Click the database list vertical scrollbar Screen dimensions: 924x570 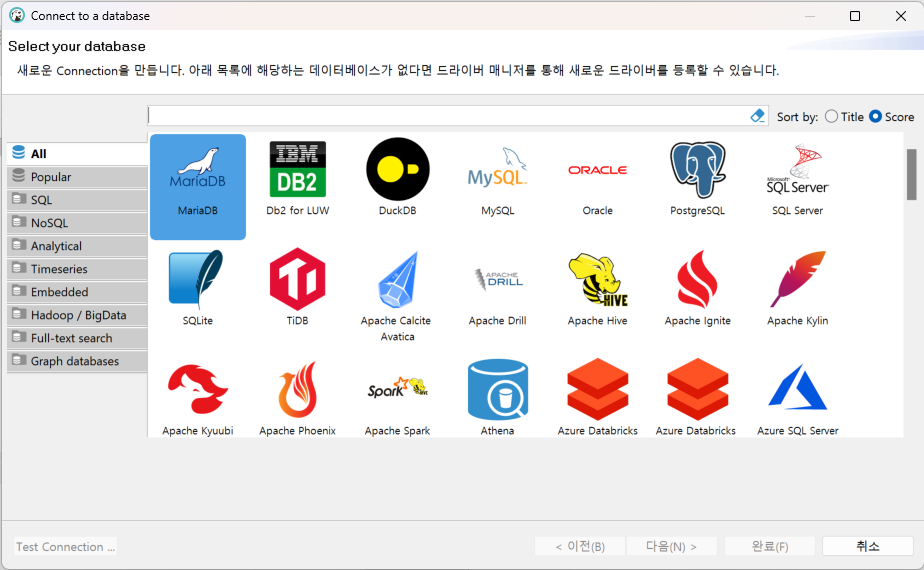pos(911,174)
